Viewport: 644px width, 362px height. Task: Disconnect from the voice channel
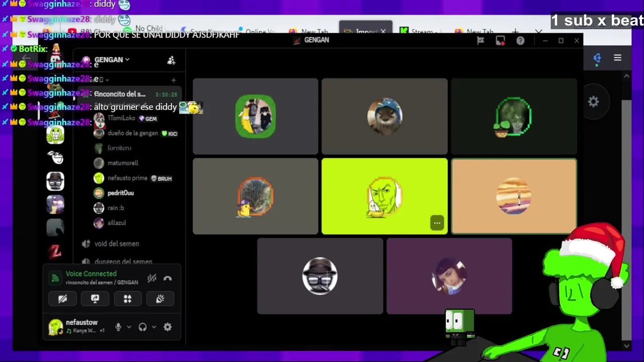(x=168, y=278)
